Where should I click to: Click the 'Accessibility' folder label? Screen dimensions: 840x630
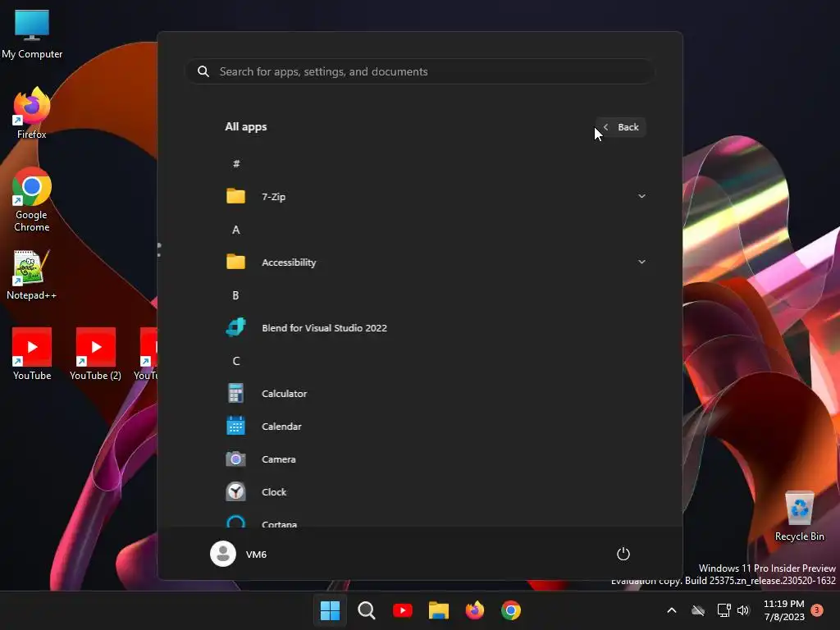pyautogui.click(x=289, y=262)
